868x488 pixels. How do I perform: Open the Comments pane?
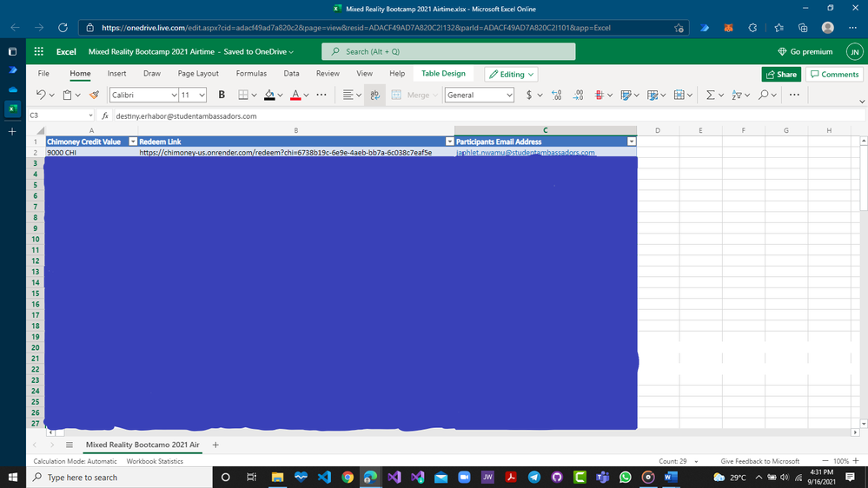[834, 74]
